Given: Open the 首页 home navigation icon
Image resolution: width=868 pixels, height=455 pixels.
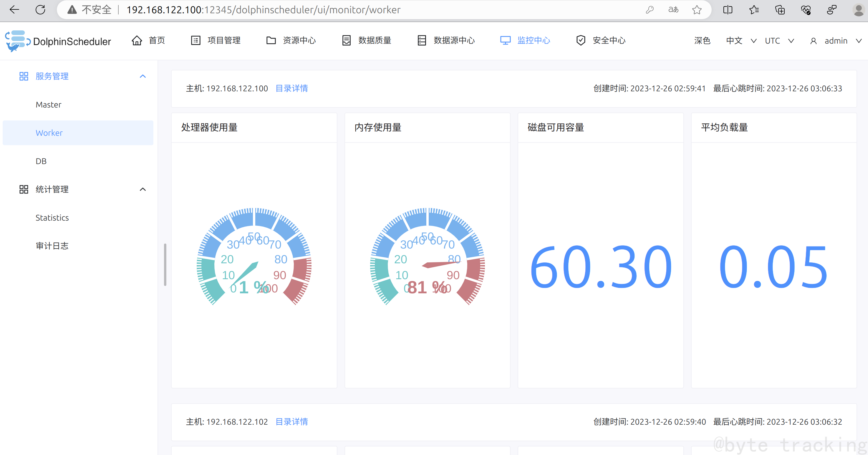Looking at the screenshot, I should (x=137, y=40).
